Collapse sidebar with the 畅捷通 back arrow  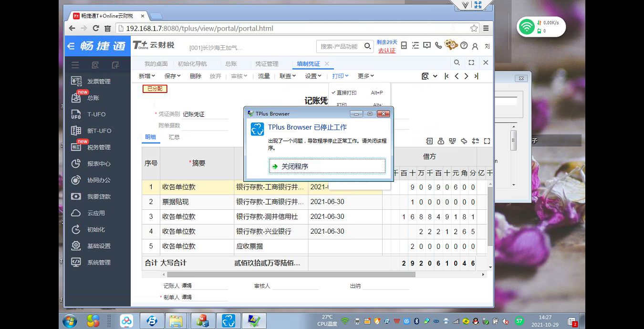tap(71, 46)
